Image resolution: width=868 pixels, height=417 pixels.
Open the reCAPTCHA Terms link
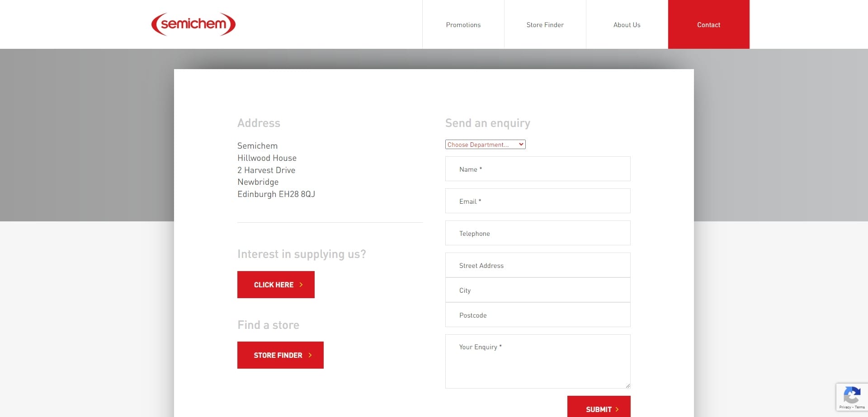860,408
